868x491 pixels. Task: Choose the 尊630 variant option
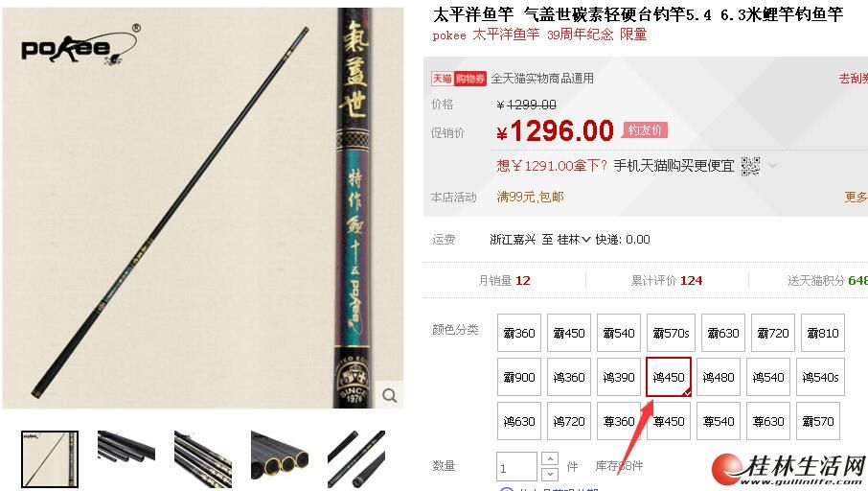click(768, 422)
